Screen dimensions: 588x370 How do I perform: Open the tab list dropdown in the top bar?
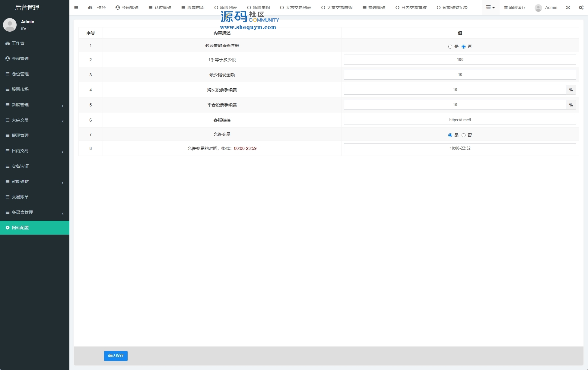[490, 8]
